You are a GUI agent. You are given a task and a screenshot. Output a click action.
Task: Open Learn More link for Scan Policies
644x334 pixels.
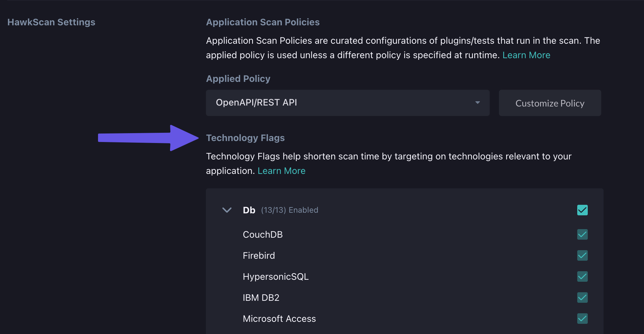pos(526,55)
